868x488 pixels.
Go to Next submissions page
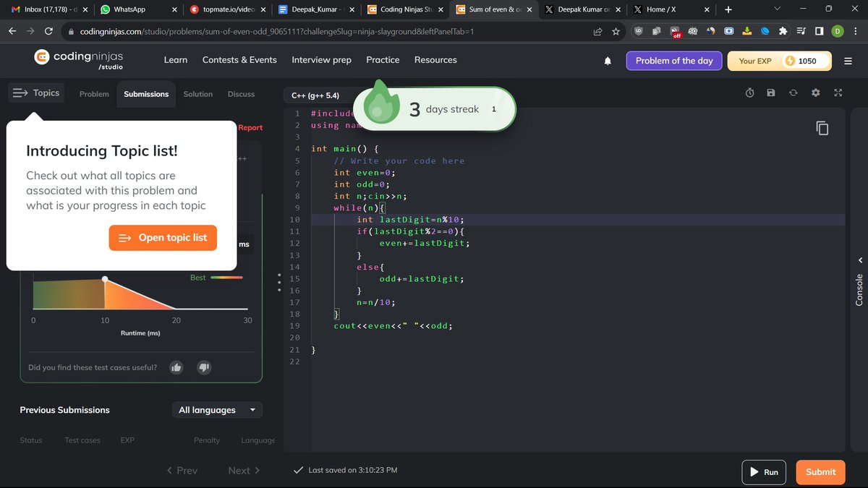point(244,471)
